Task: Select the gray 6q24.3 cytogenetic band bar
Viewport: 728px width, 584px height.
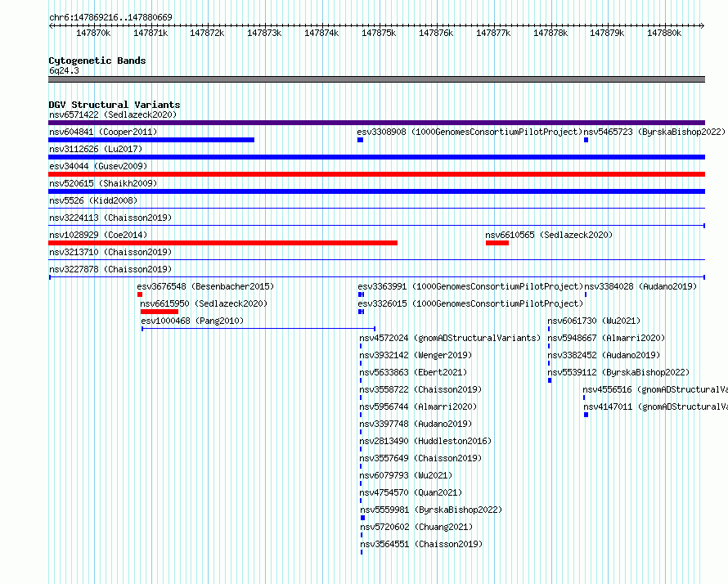Action: (x=376, y=79)
